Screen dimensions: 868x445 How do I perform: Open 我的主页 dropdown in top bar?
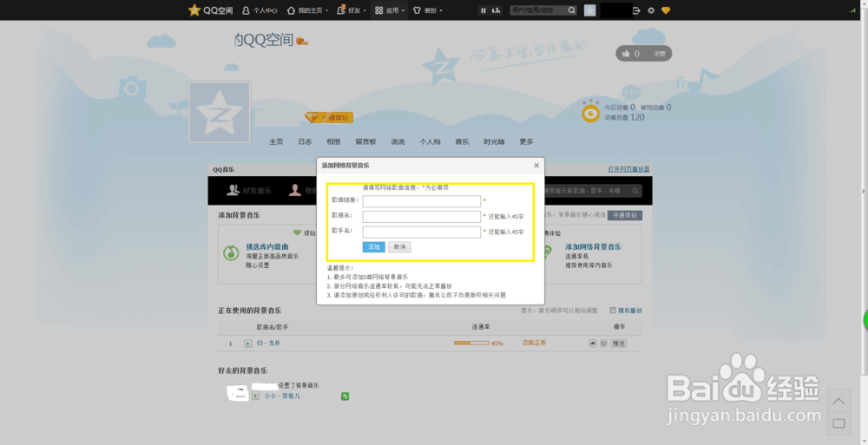(307, 10)
